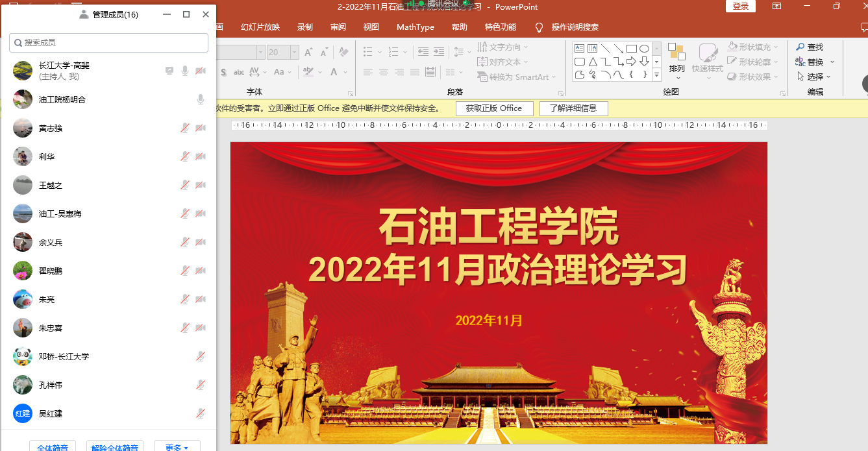Open the 幻灯片放映 ribbon tab
This screenshot has width=868, height=451.
[x=260, y=27]
